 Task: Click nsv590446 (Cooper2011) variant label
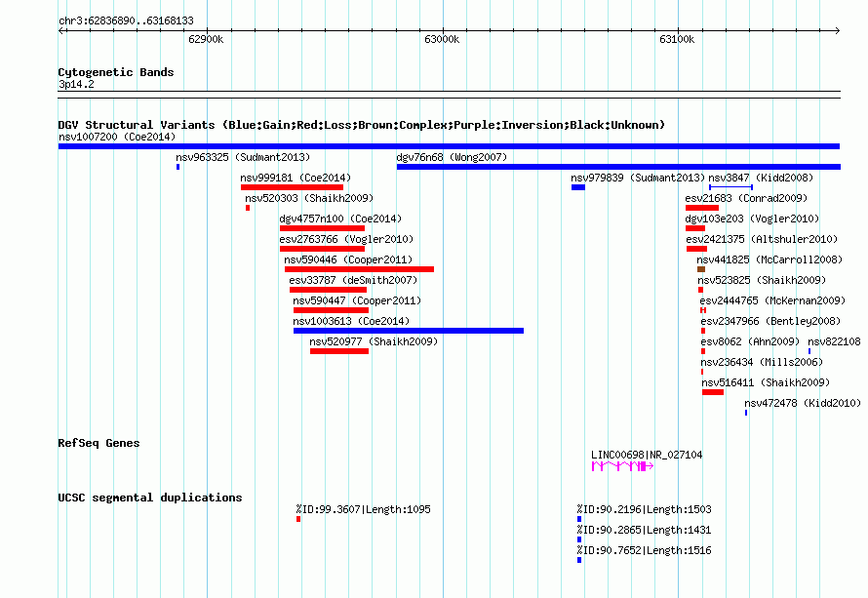[348, 259]
